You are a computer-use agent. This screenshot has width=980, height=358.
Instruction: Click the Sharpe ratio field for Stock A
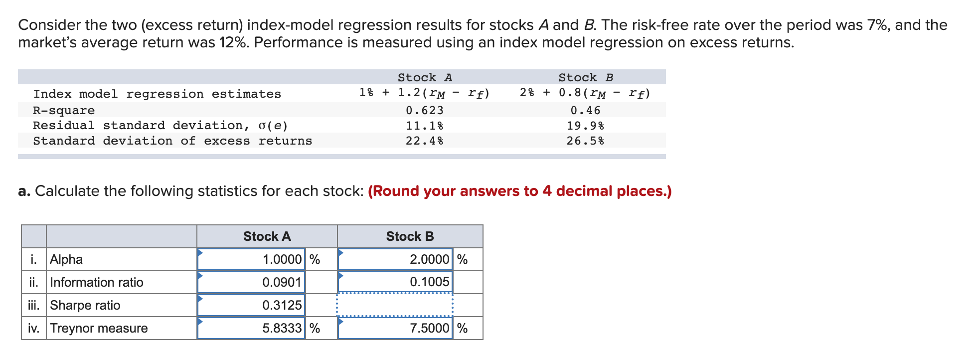[x=252, y=305]
